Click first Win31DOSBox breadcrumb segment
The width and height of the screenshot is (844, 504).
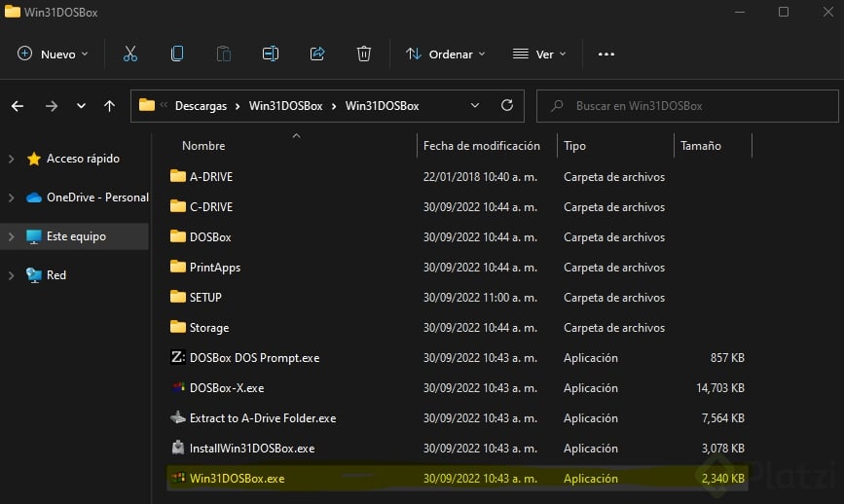286,106
